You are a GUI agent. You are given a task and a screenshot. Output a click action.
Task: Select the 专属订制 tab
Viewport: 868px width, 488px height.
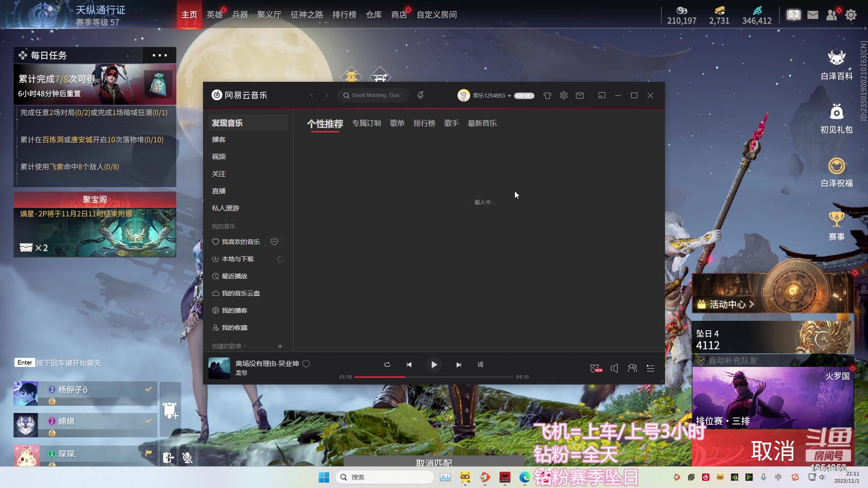tap(367, 123)
